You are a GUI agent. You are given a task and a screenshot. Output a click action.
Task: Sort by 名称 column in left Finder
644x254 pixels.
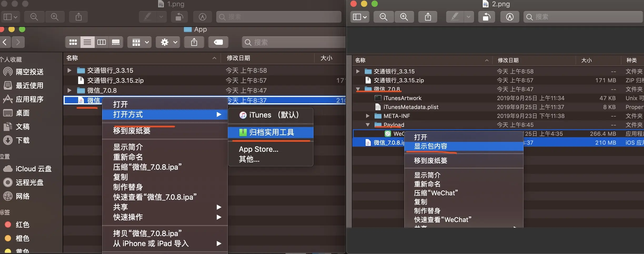click(x=141, y=58)
